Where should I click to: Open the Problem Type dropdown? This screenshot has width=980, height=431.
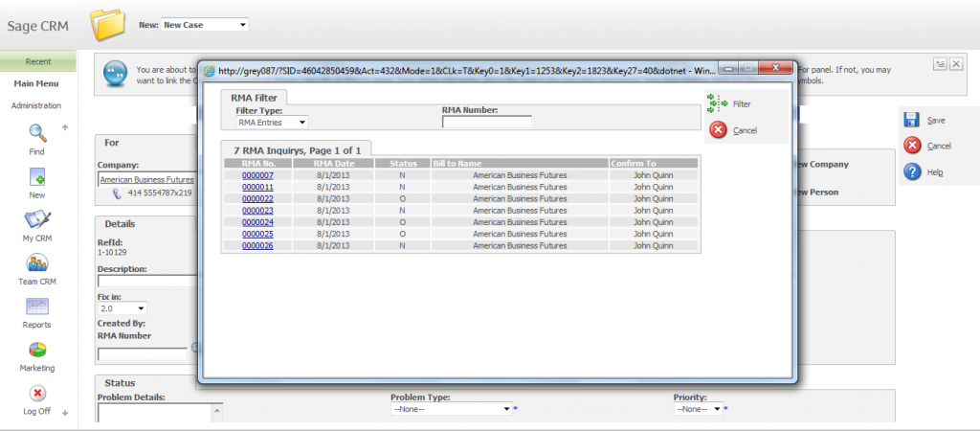click(452, 409)
